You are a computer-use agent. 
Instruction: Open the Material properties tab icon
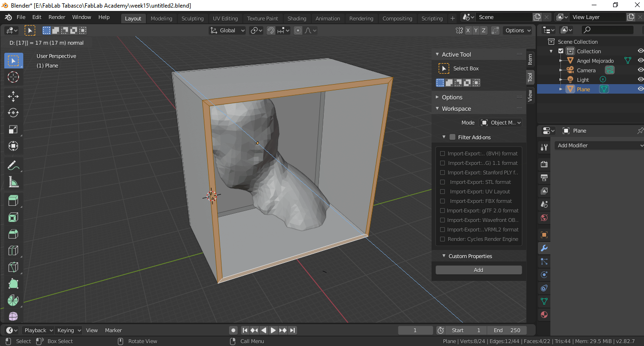tap(544, 315)
